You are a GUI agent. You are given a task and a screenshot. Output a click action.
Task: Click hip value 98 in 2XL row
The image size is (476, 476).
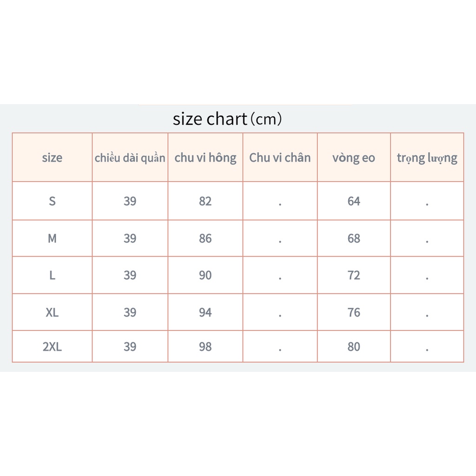205,347
